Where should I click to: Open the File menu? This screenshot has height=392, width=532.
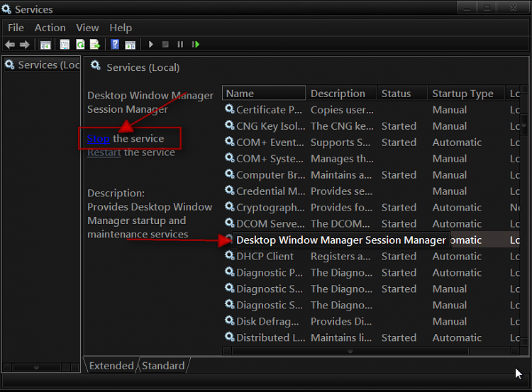point(16,28)
